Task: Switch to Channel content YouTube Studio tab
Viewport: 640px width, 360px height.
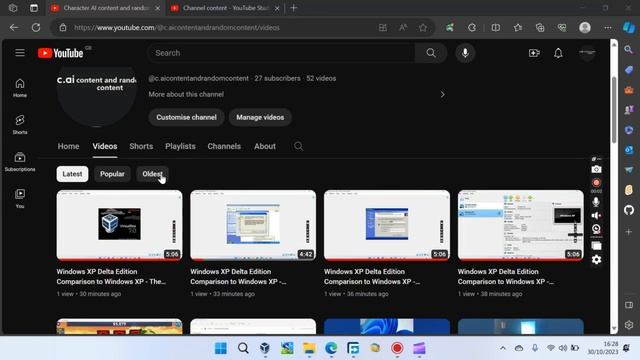Action: pos(224,8)
